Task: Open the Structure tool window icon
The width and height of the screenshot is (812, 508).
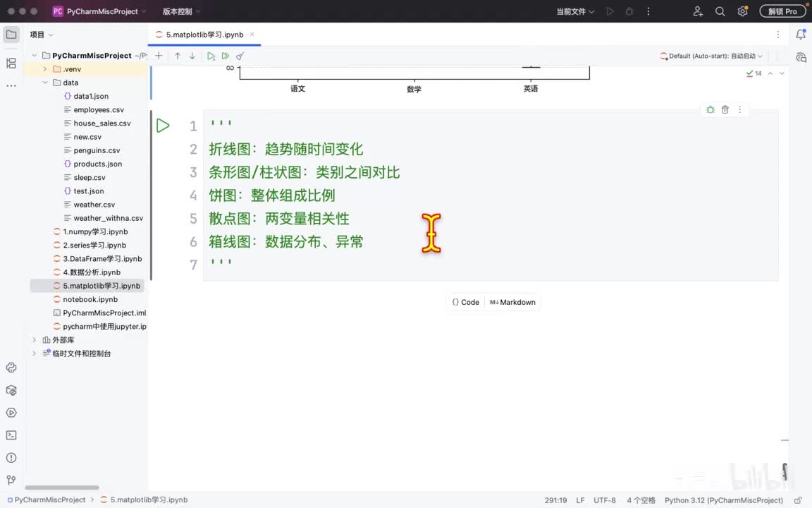Action: point(11,64)
